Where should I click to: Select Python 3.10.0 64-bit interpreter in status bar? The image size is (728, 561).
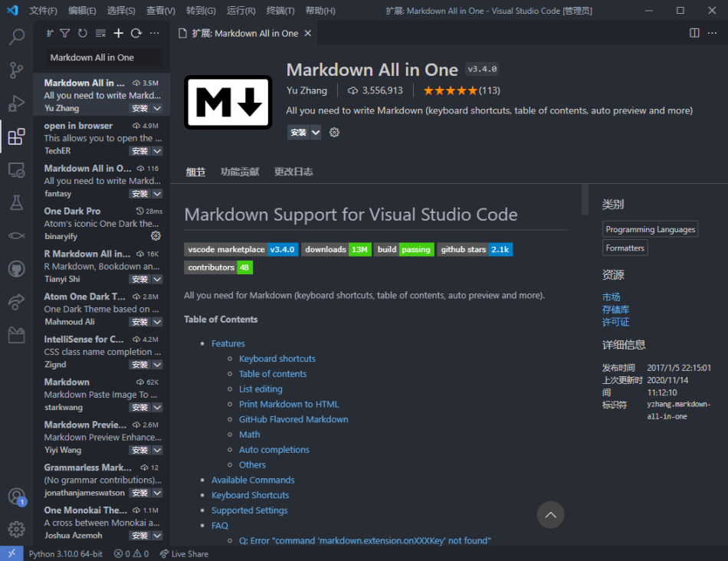coord(65,553)
